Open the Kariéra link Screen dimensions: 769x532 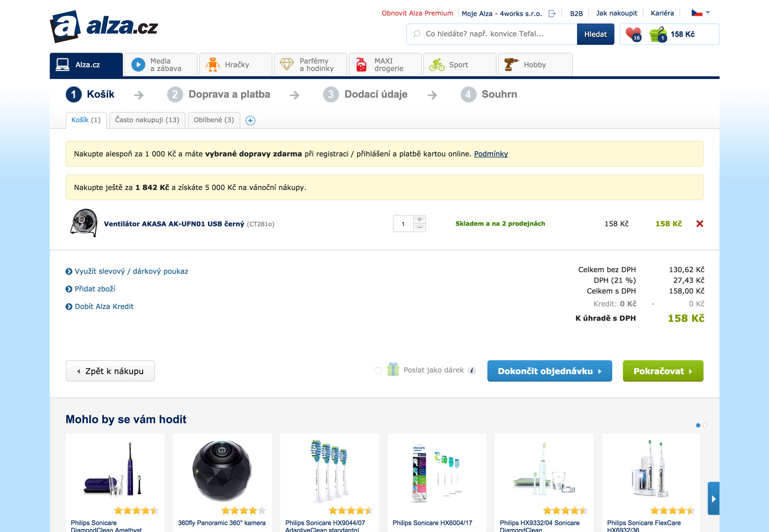tap(662, 13)
